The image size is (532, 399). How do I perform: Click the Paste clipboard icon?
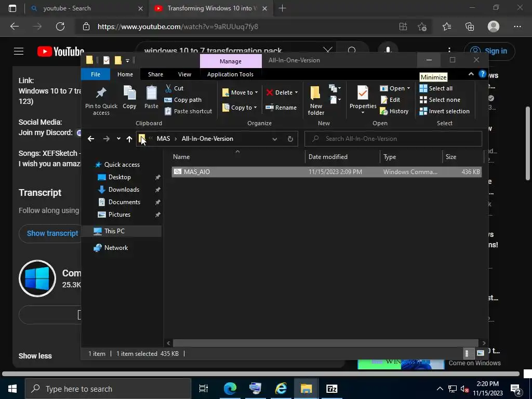click(x=151, y=92)
